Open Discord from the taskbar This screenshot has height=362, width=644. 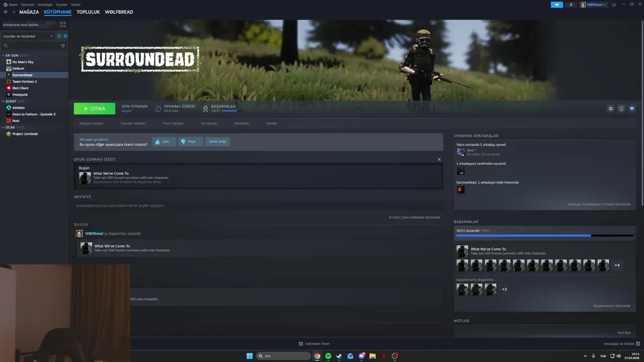[x=361, y=356]
